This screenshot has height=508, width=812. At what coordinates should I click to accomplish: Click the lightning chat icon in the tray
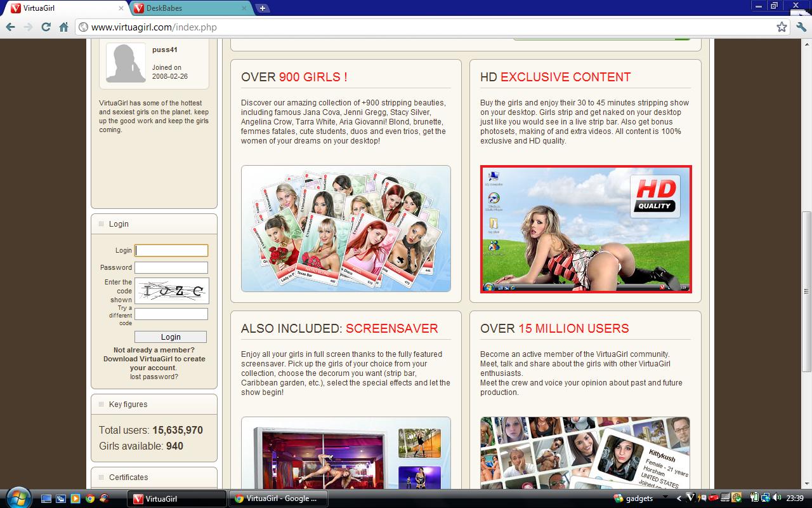702,498
